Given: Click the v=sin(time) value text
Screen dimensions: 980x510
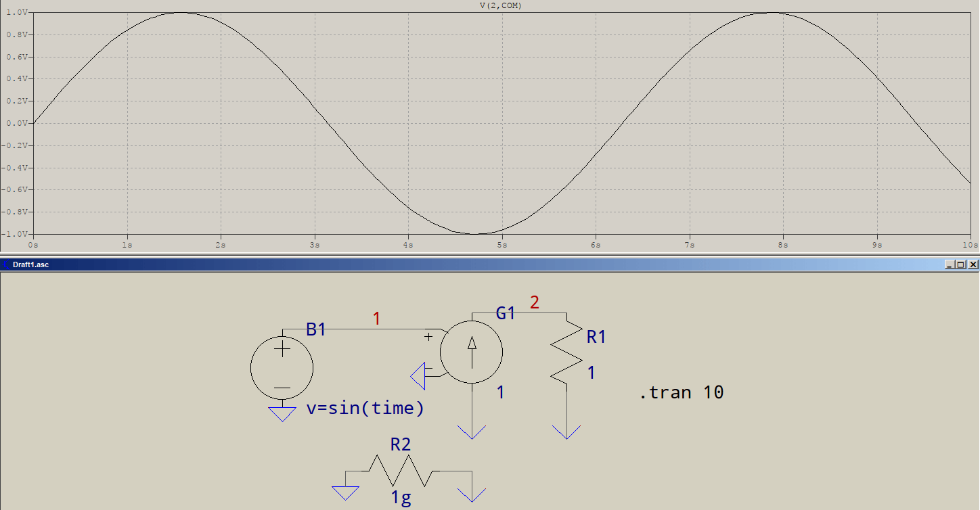Looking at the screenshot, I should pos(365,409).
